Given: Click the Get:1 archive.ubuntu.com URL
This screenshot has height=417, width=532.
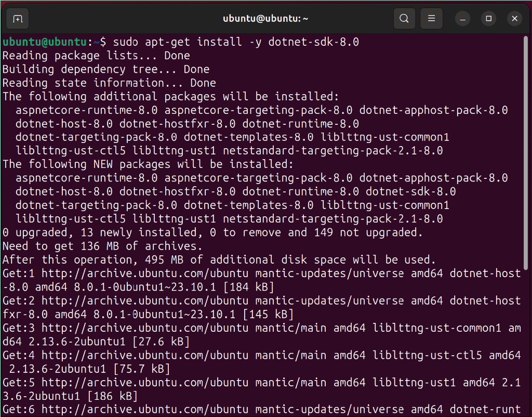Looking at the screenshot, I should (x=145, y=273).
